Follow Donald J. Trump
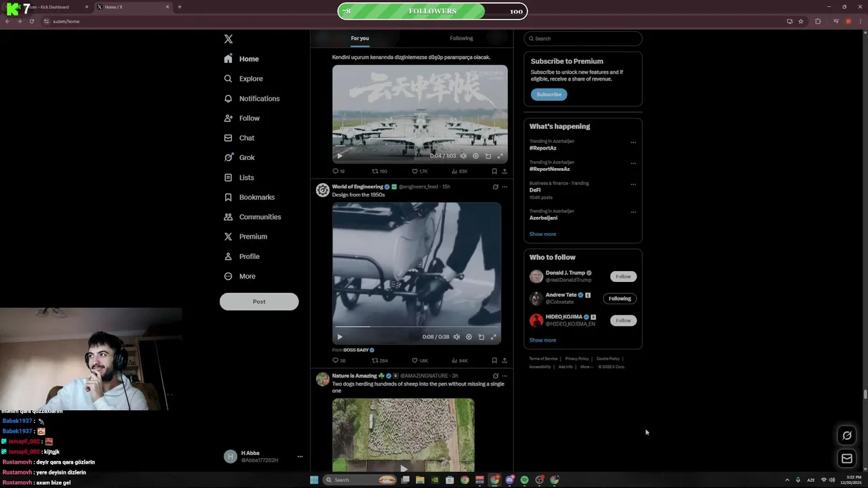The height and width of the screenshot is (488, 868). tap(623, 277)
